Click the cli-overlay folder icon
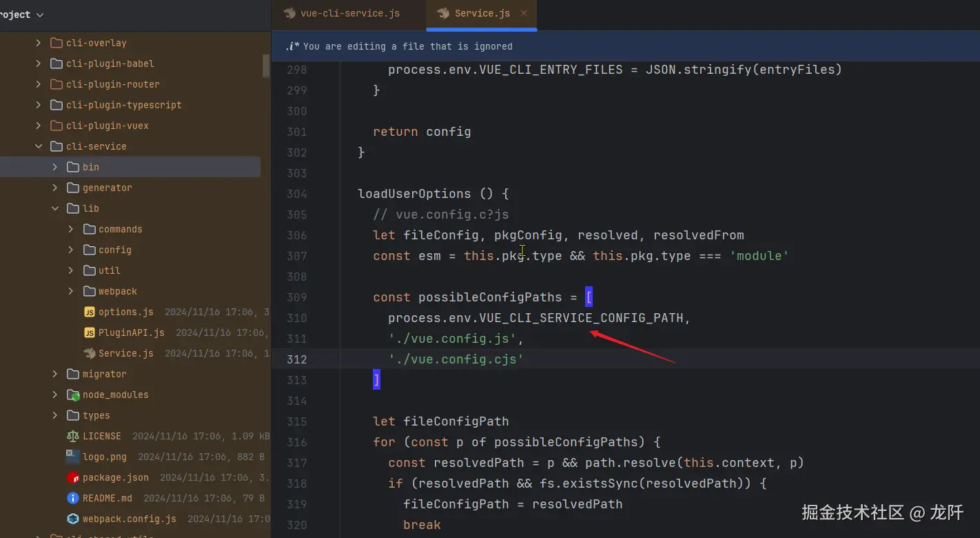980x538 pixels. click(x=57, y=43)
